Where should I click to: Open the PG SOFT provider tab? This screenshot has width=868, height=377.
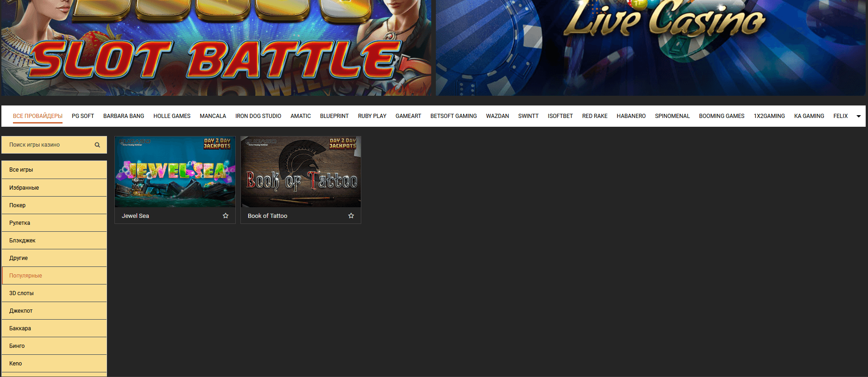pyautogui.click(x=83, y=116)
